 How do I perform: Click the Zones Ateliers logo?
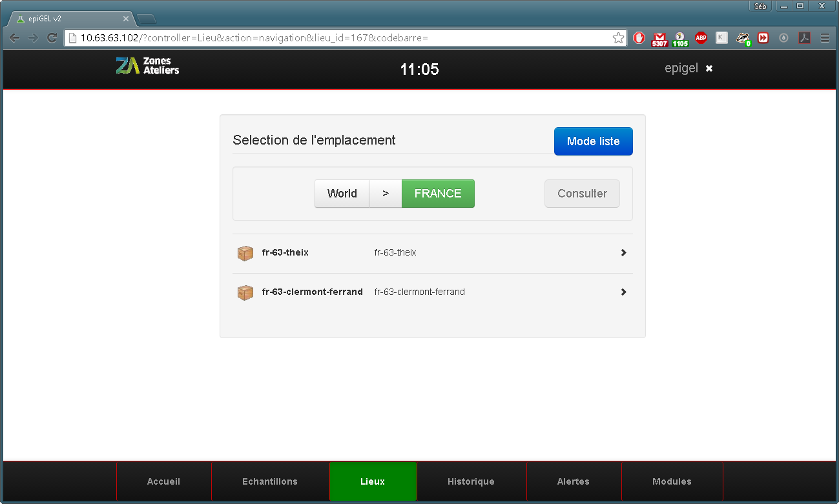[147, 66]
